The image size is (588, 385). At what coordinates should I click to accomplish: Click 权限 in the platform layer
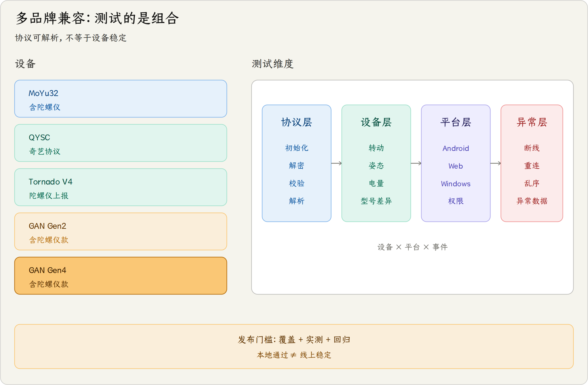(x=456, y=201)
